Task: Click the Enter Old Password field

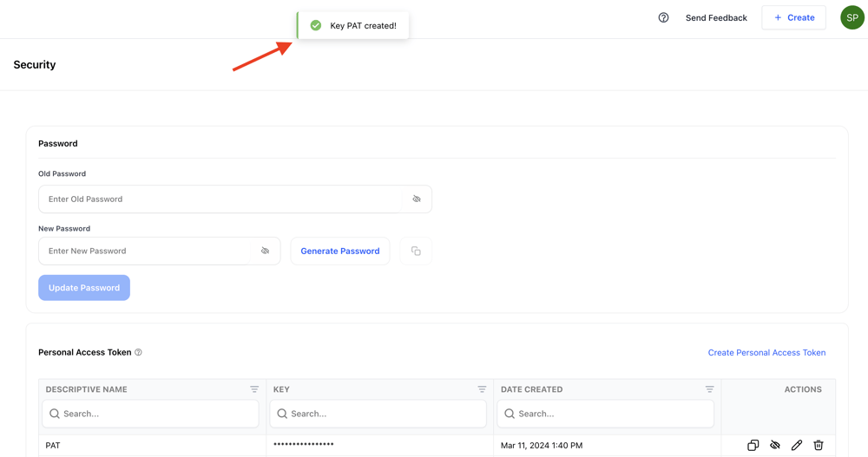Action: tap(221, 199)
